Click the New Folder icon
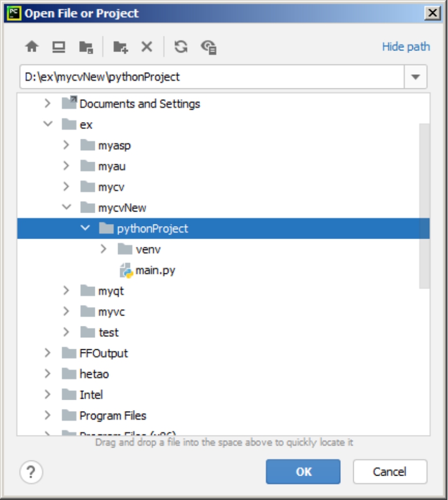Image resolution: width=448 pixels, height=500 pixels. (x=120, y=47)
